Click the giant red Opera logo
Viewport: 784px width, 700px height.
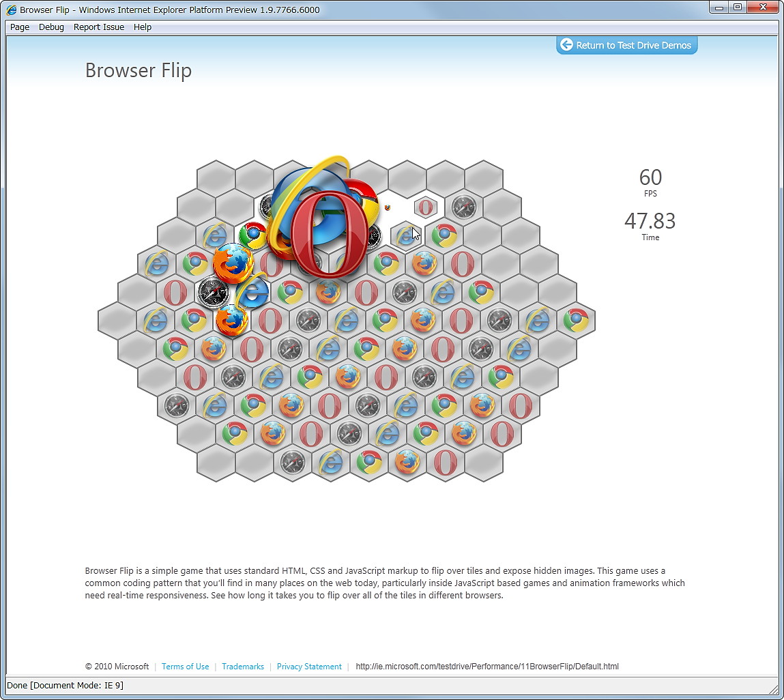(x=329, y=234)
